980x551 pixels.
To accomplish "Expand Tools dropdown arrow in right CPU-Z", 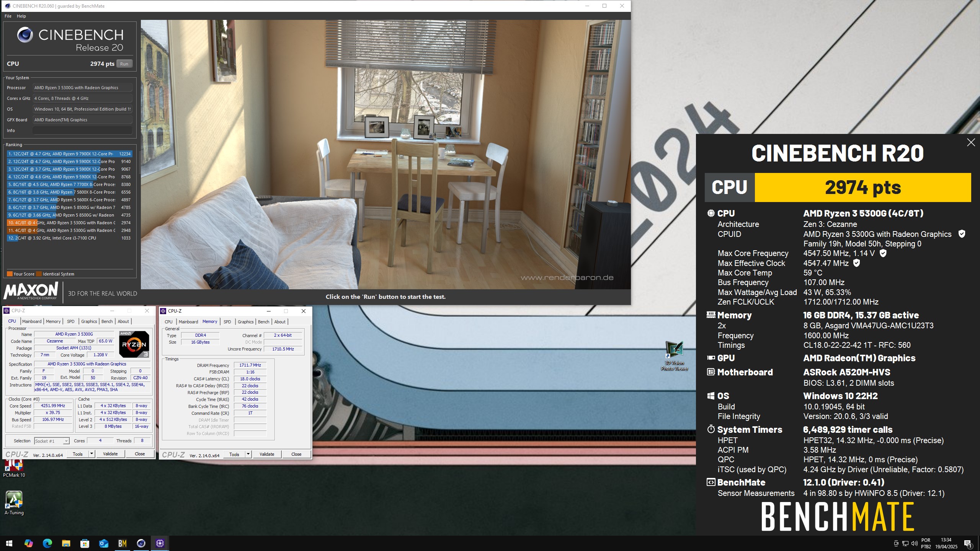I will (248, 454).
